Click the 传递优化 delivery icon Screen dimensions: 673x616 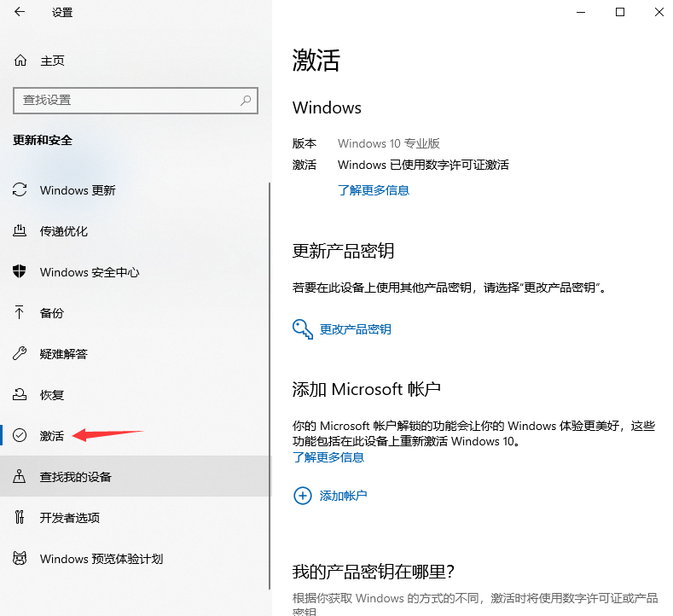click(x=20, y=231)
